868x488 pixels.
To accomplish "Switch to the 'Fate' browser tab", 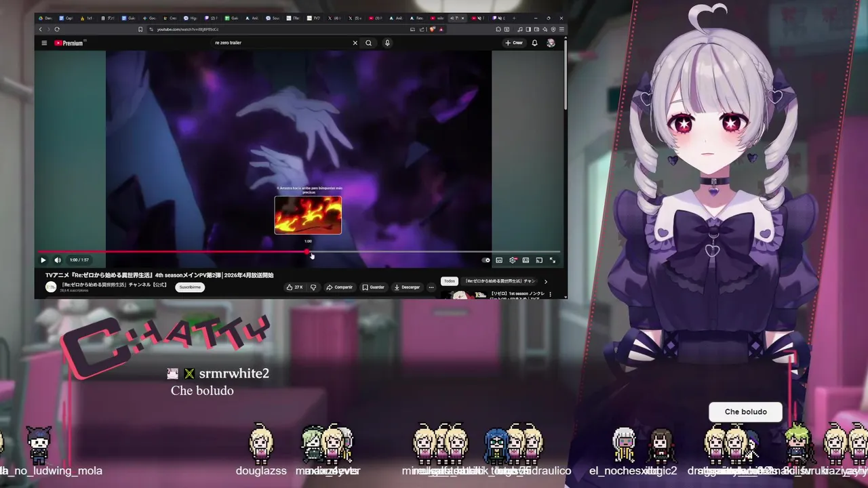I will coord(417,18).
